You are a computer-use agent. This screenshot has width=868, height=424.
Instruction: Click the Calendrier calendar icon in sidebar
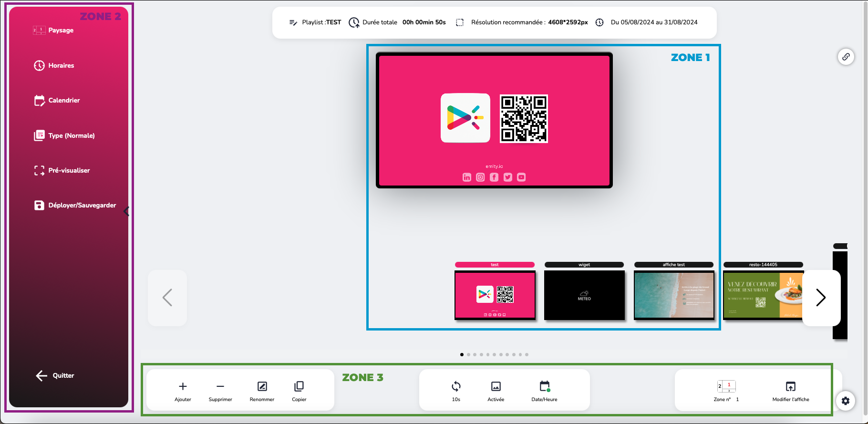40,100
